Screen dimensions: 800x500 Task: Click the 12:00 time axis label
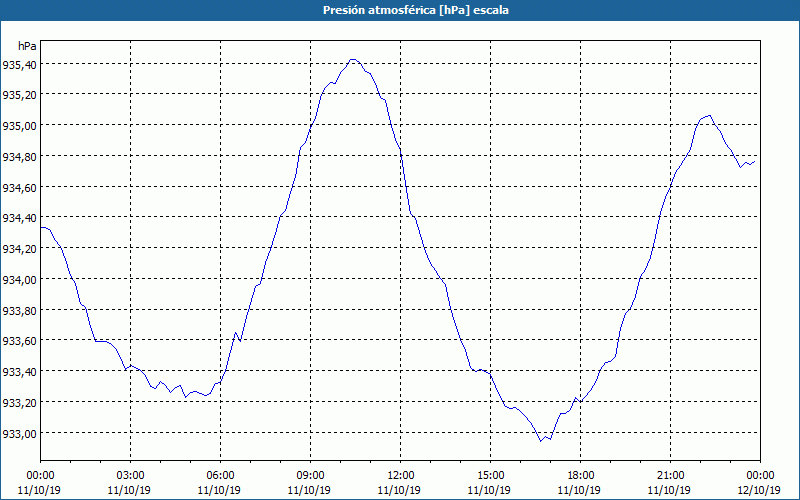click(401, 476)
